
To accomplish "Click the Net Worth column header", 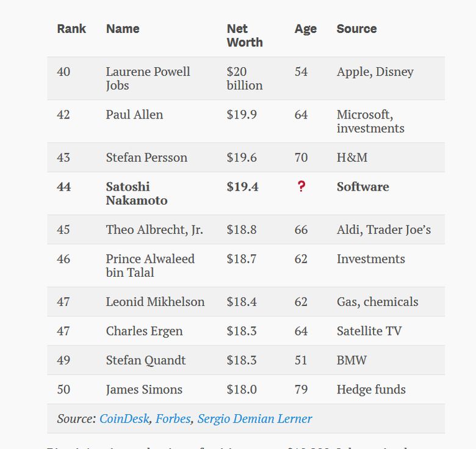I will [x=245, y=35].
